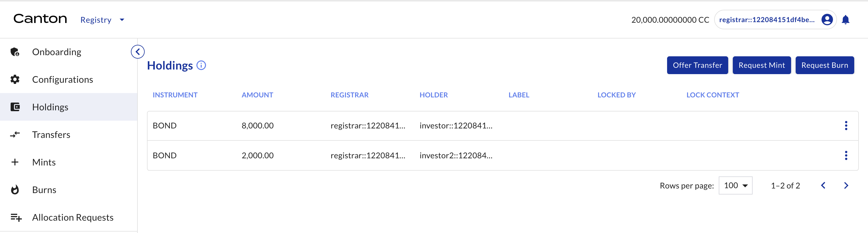Viewport: 868px width, 233px height.
Task: Show the Holdings info tooltip icon
Action: (x=201, y=65)
